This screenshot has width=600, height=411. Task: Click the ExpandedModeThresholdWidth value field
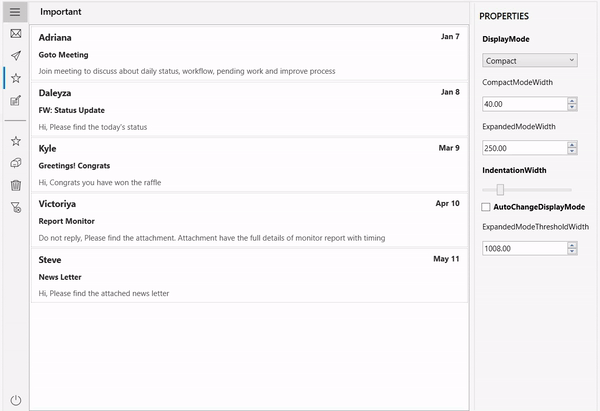click(522, 248)
